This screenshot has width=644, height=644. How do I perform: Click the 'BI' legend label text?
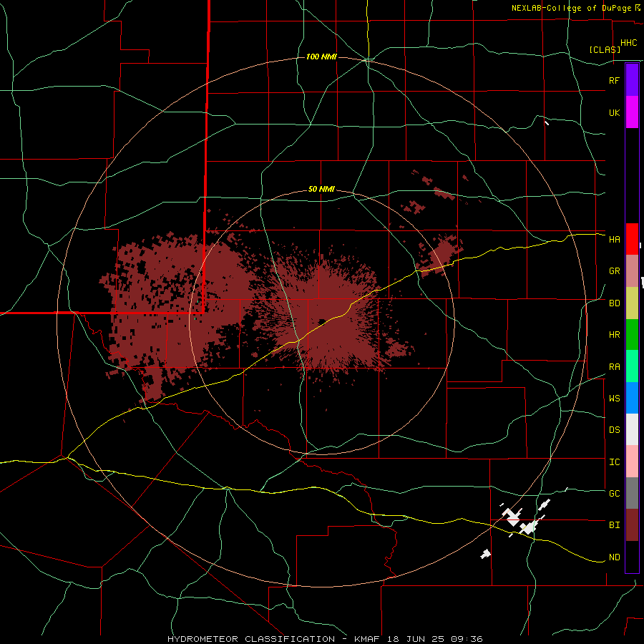(x=615, y=525)
